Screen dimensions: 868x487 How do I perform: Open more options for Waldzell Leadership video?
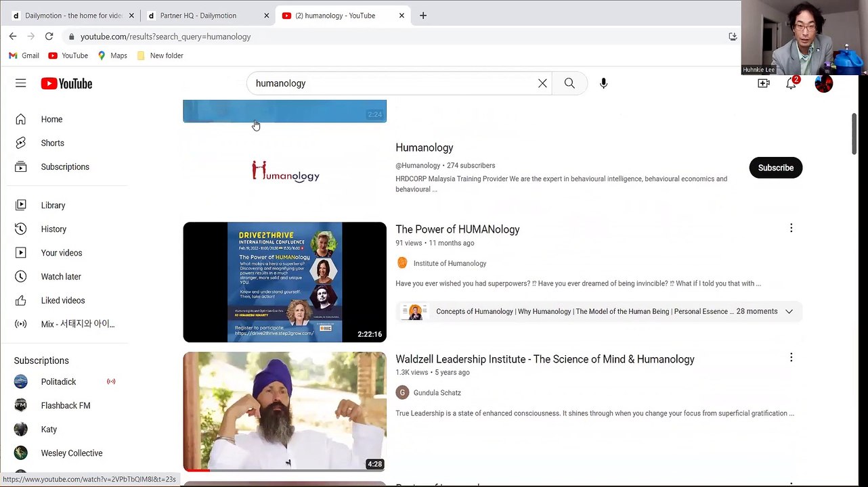coord(791,358)
